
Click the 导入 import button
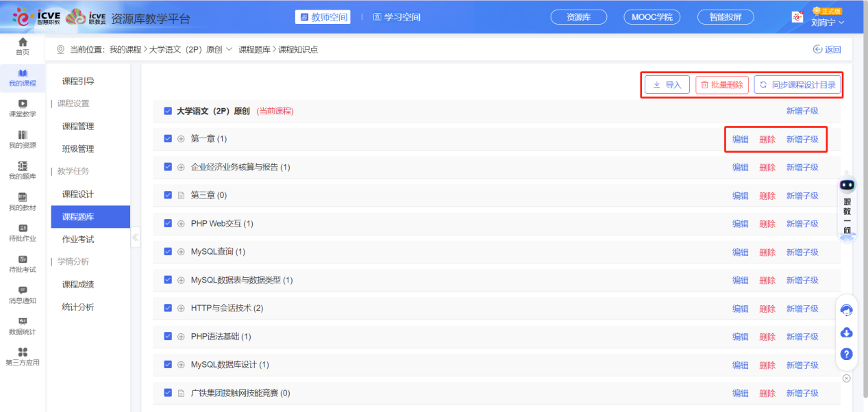tap(666, 84)
